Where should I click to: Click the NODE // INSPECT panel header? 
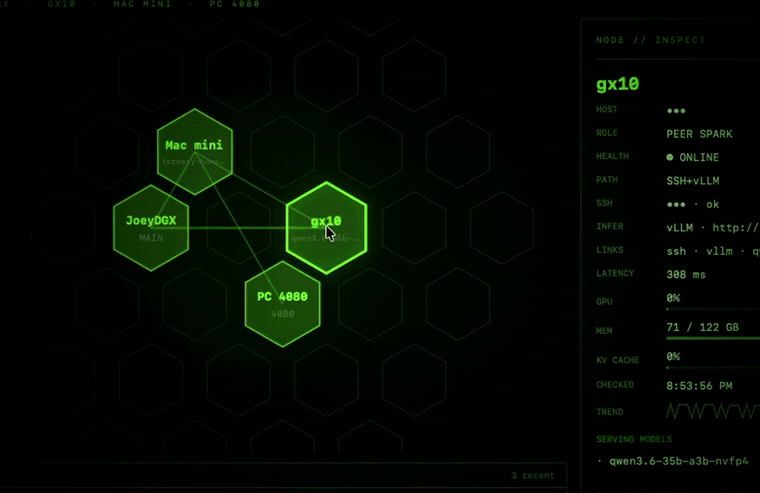pyautogui.click(x=650, y=40)
